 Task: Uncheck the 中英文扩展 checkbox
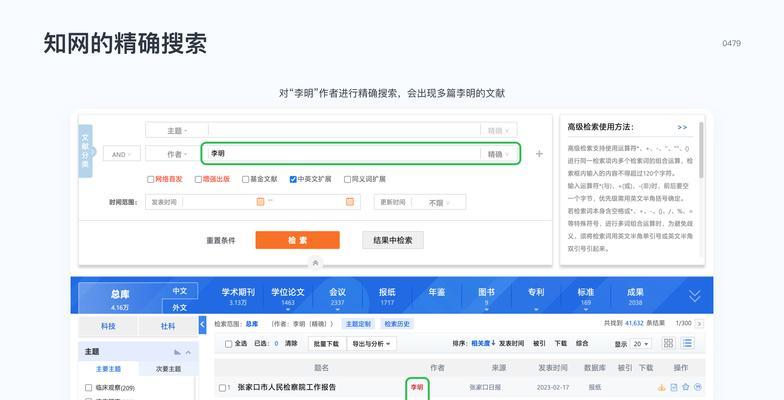tap(293, 179)
